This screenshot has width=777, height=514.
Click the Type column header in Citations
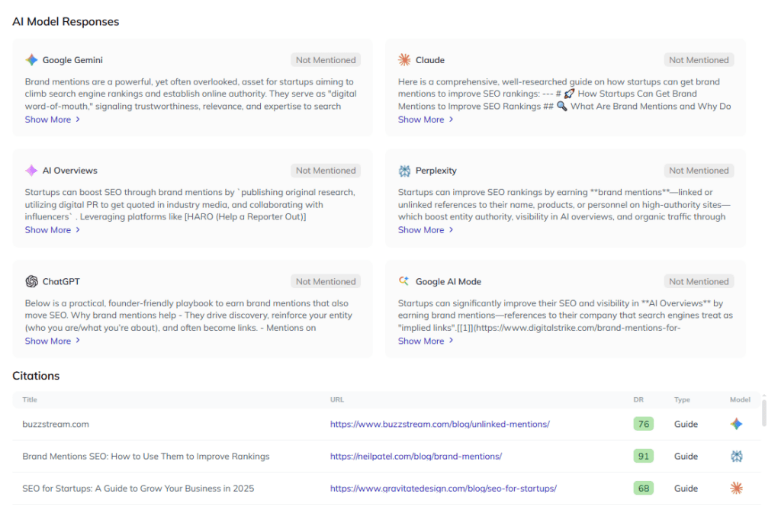[x=682, y=400]
